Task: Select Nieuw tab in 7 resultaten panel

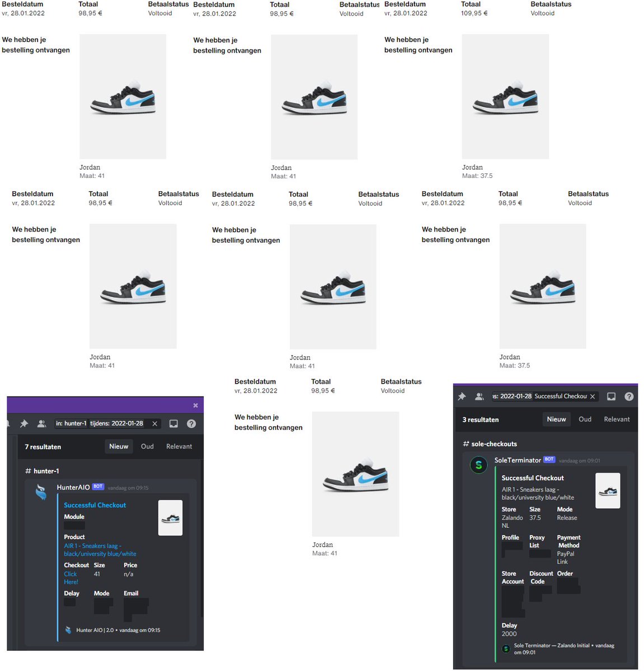Action: pyautogui.click(x=119, y=446)
